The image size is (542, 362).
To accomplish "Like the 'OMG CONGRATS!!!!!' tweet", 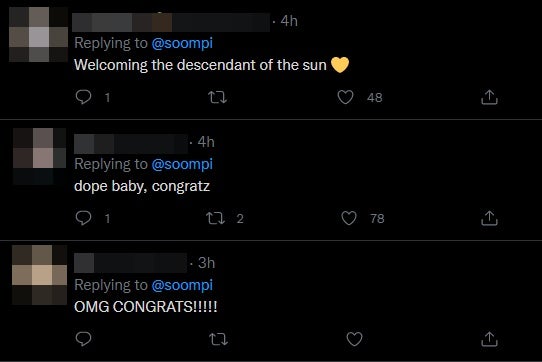I will [354, 339].
